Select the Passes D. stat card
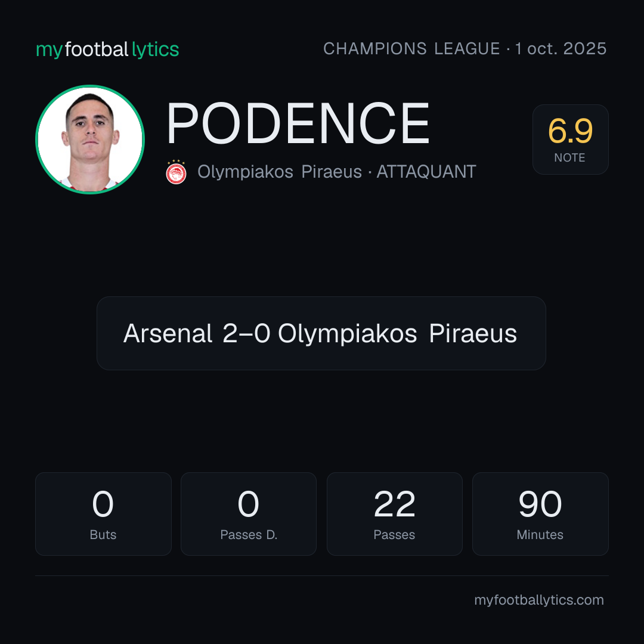The width and height of the screenshot is (644, 644). (249, 514)
